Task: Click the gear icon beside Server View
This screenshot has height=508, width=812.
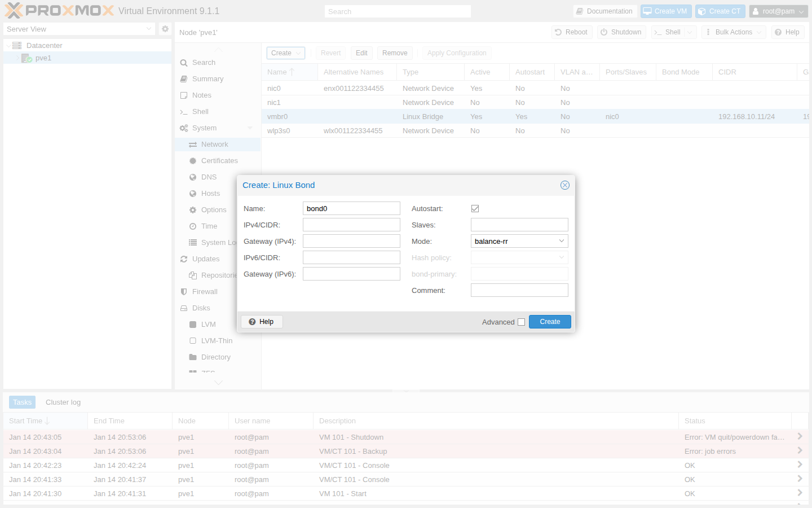Action: pos(165,29)
